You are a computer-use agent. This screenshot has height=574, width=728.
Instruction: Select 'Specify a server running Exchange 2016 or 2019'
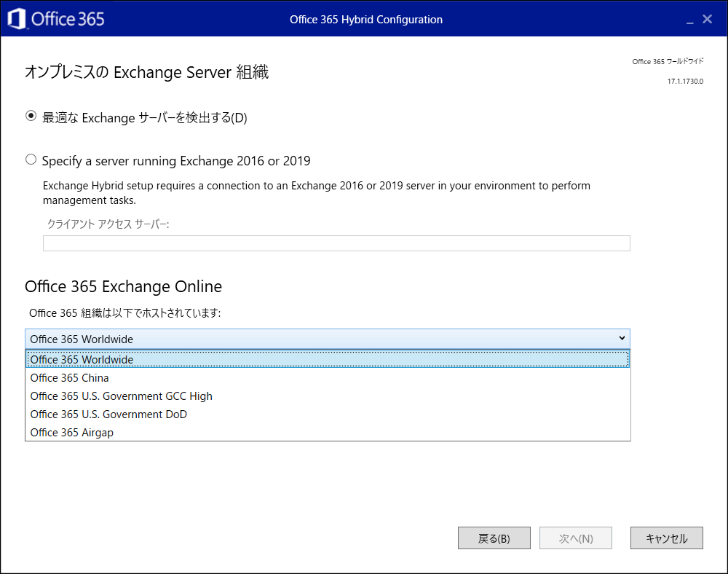tap(31, 160)
